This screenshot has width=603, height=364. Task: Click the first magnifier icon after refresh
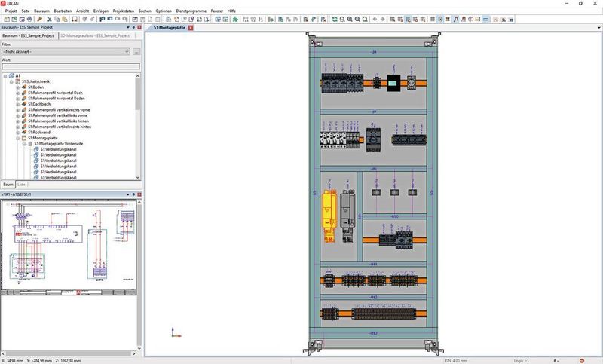point(342,20)
